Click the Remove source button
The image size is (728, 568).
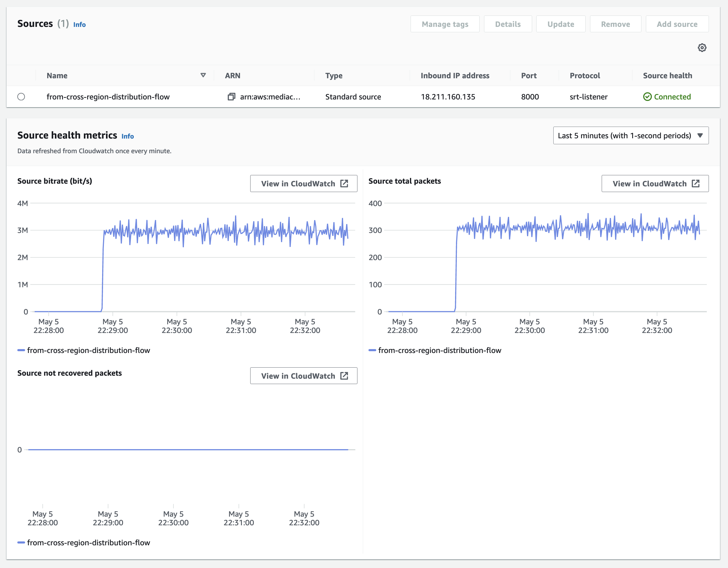[615, 24]
